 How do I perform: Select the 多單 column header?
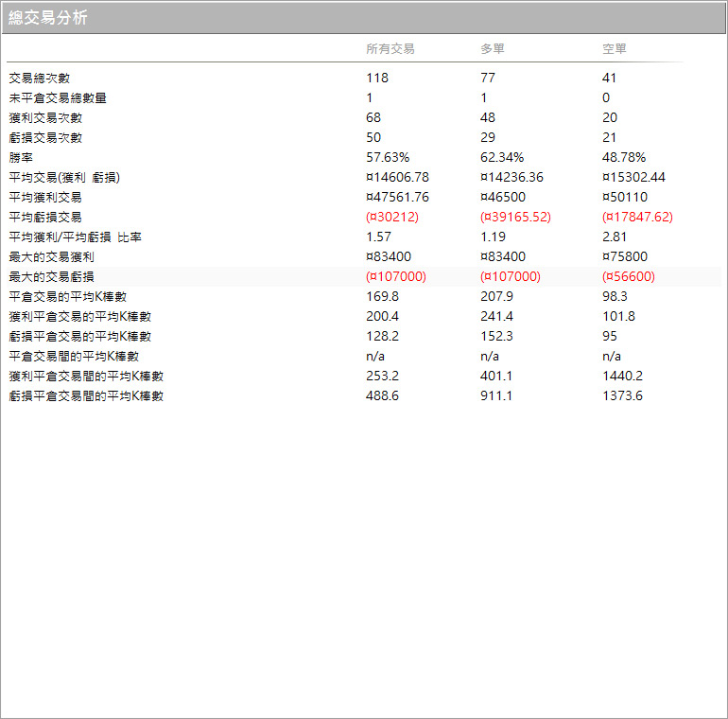pos(493,49)
